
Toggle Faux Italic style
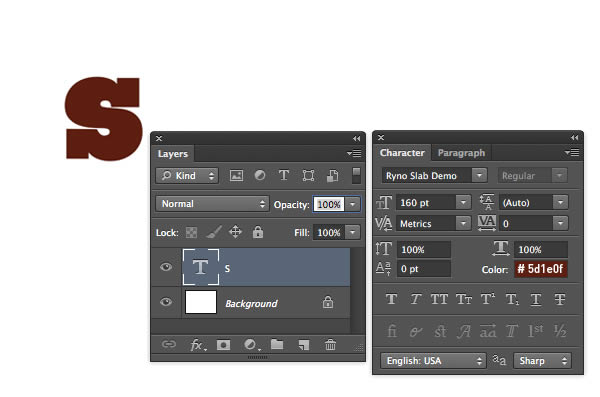tap(416, 299)
